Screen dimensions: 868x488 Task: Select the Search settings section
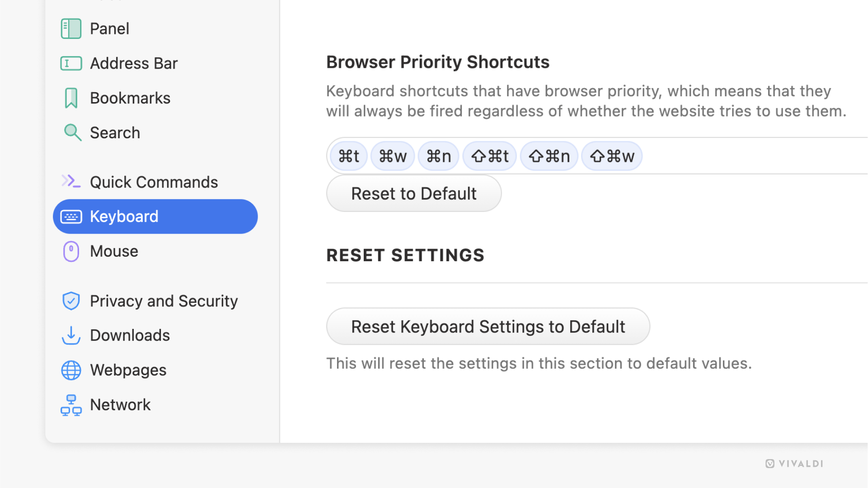(x=114, y=132)
